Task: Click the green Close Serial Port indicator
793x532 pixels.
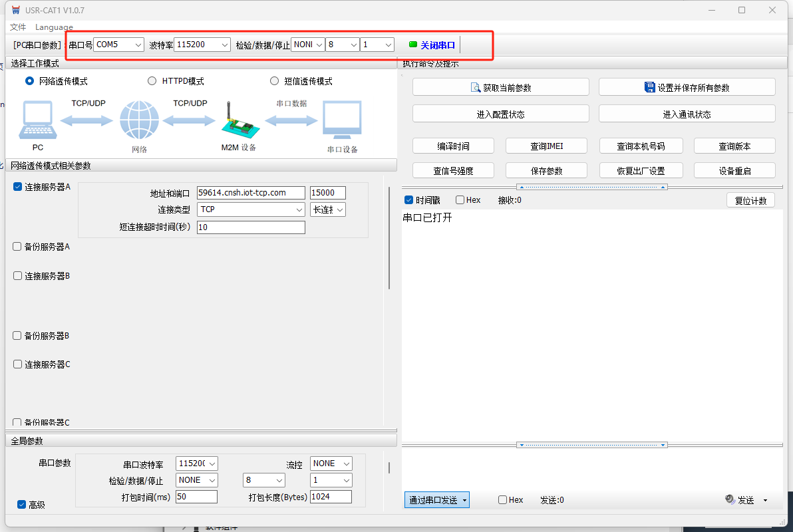Action: tap(413, 45)
